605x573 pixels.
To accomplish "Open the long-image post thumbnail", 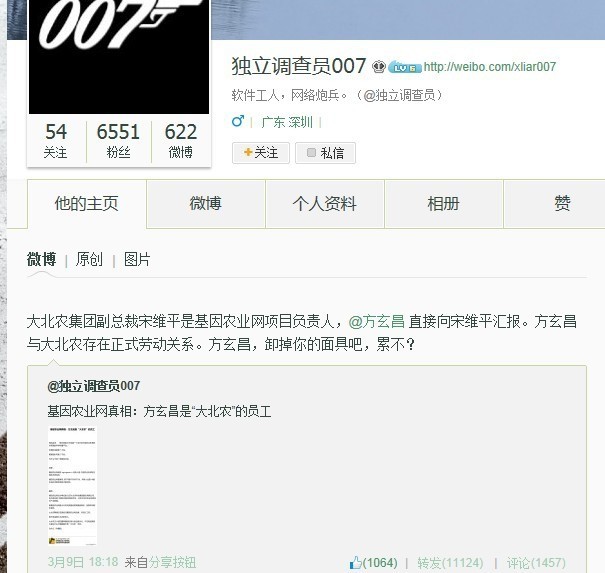I will click(x=73, y=485).
